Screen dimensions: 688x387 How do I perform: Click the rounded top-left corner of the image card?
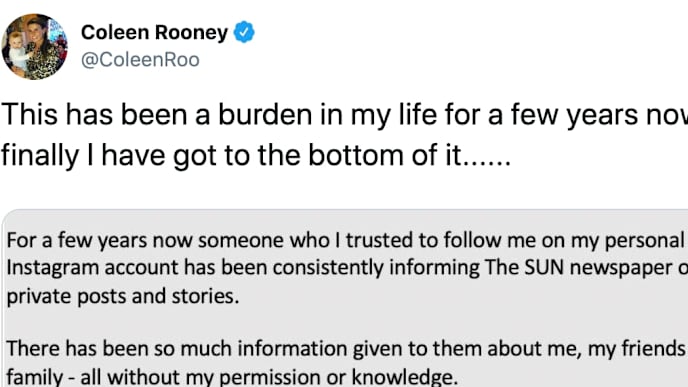coord(8,216)
